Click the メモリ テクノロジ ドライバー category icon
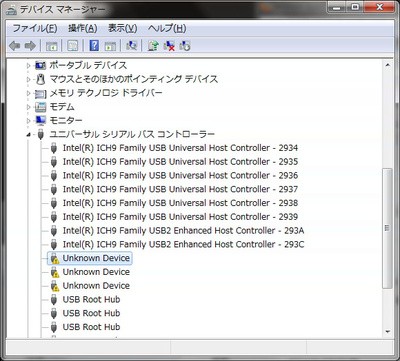The image size is (400, 361). (x=41, y=93)
